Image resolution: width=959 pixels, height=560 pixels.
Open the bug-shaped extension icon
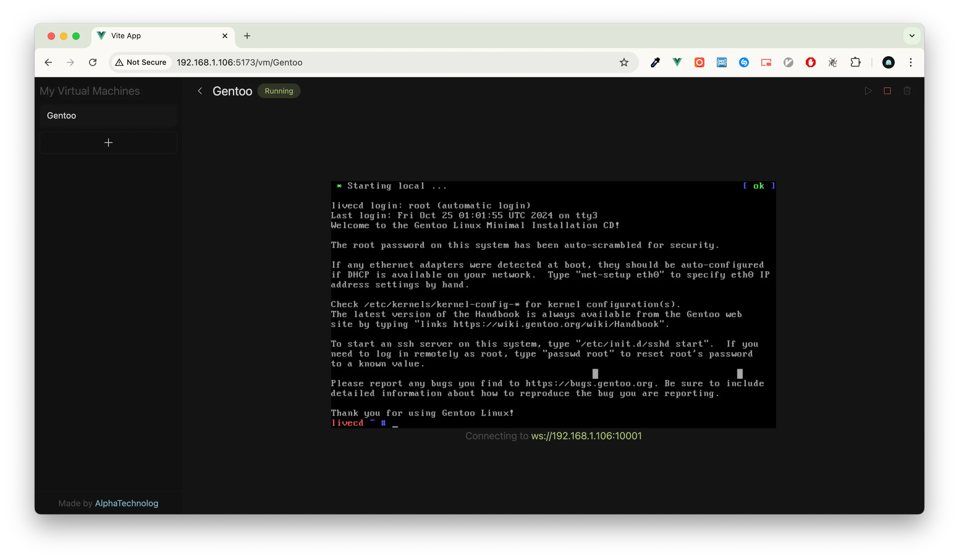click(833, 62)
